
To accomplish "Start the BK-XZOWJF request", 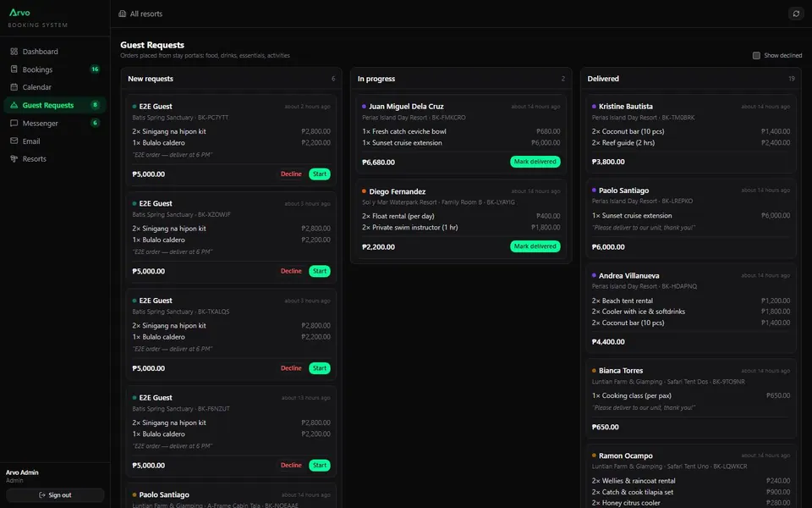I will point(320,271).
